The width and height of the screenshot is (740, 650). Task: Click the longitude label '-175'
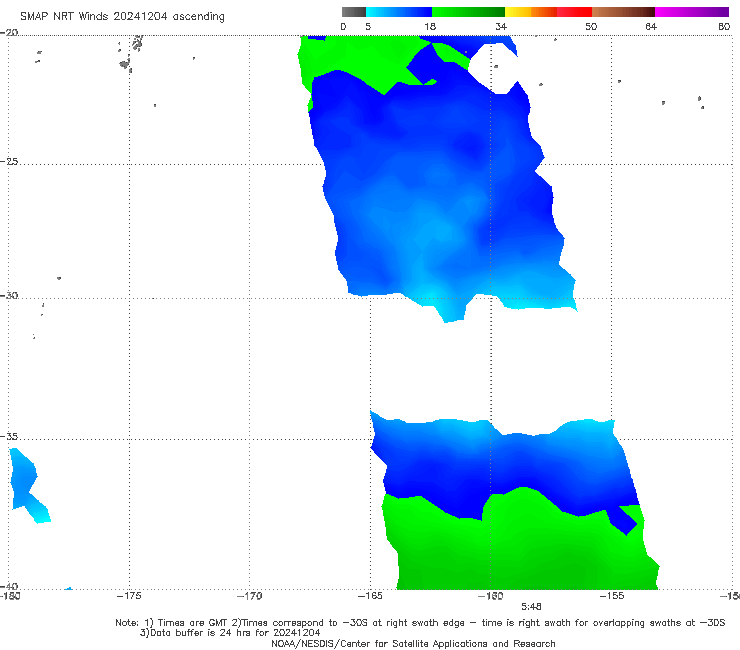(129, 596)
